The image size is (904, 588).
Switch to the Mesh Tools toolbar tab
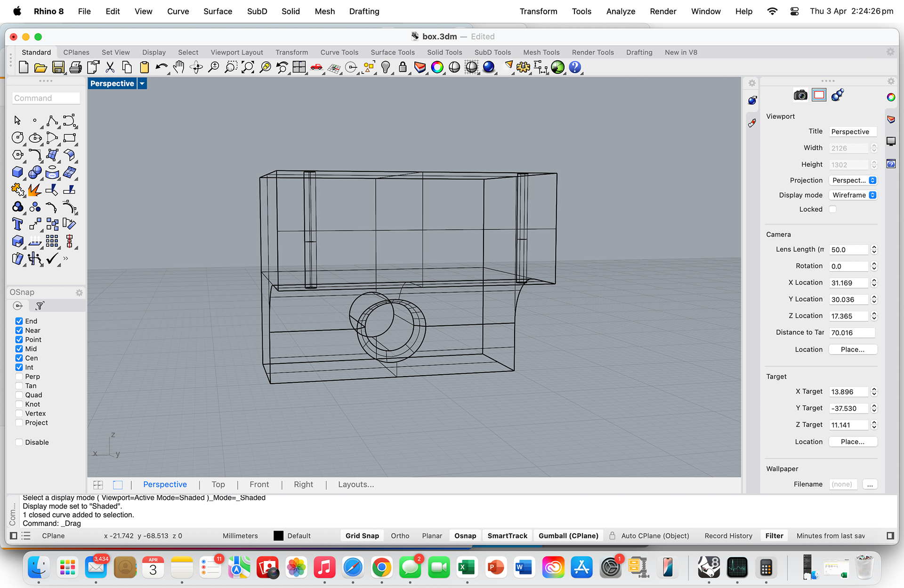point(541,52)
